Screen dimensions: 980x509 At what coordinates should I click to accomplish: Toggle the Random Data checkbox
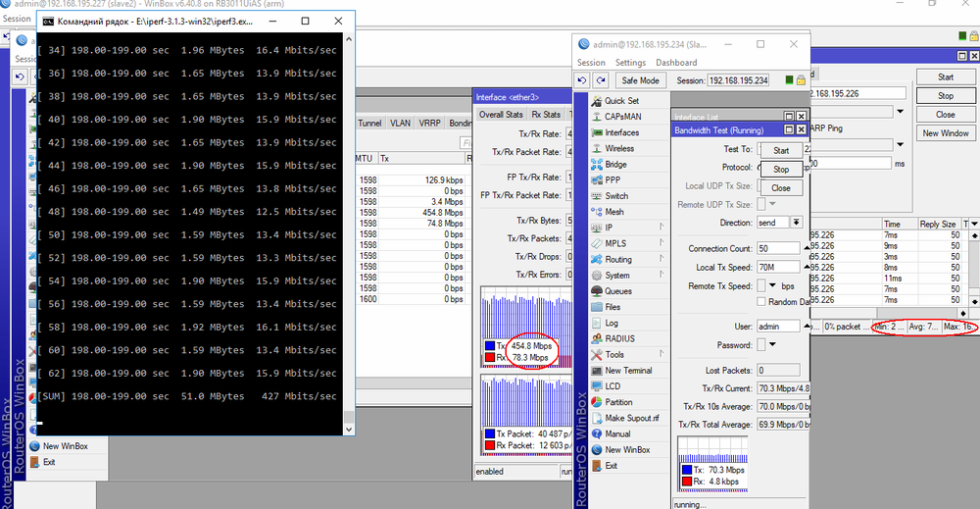click(x=761, y=301)
